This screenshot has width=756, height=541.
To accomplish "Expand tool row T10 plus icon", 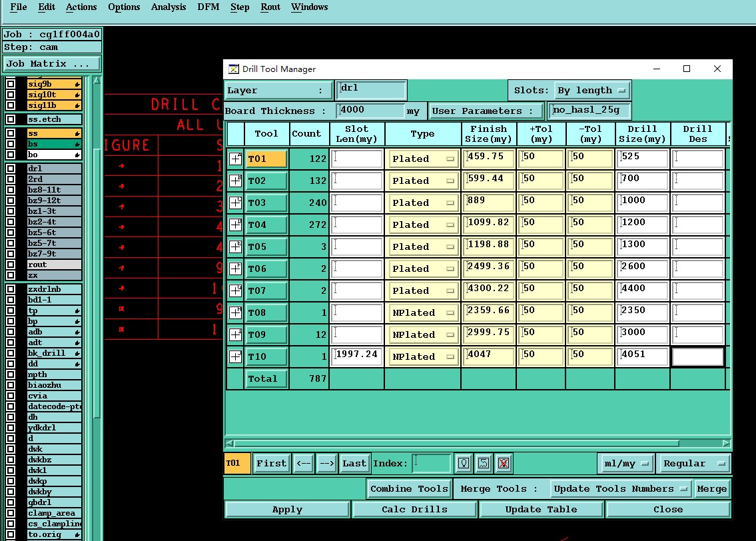I will click(x=235, y=356).
